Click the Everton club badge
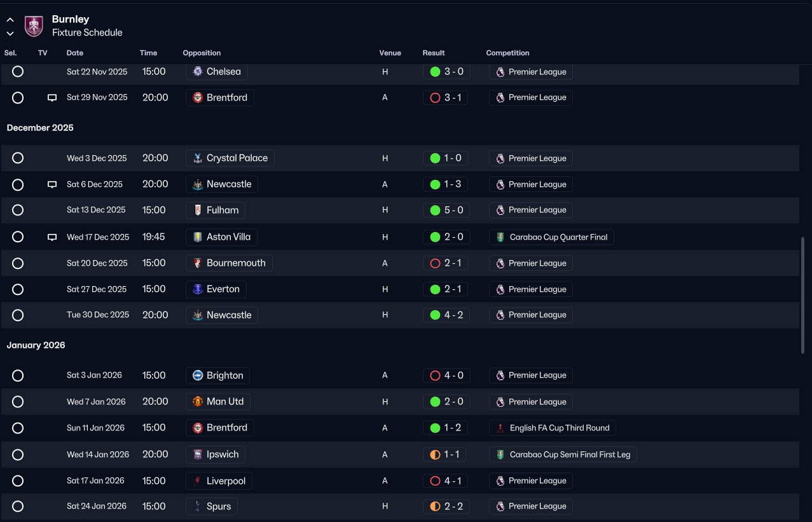The height and width of the screenshot is (522, 812). 198,289
